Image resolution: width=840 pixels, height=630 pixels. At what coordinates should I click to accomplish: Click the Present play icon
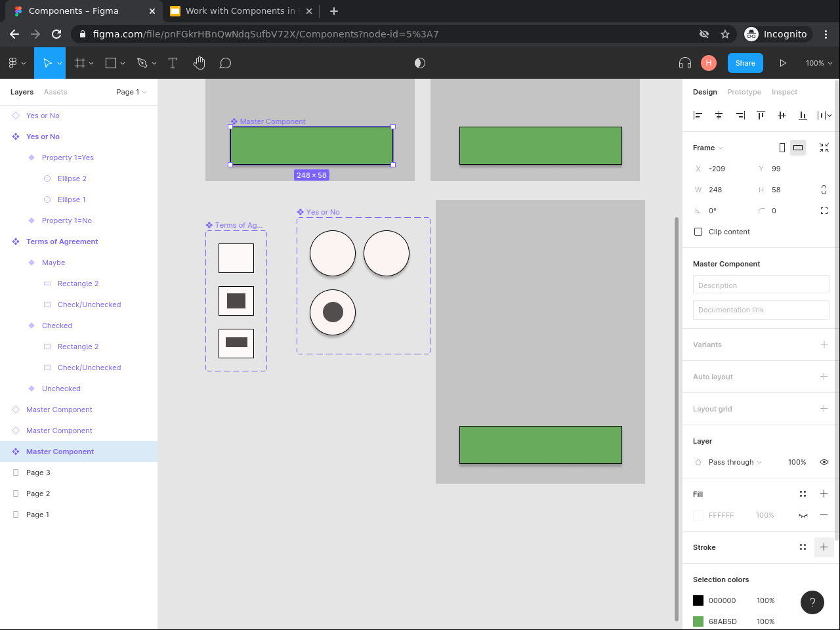pyautogui.click(x=783, y=63)
